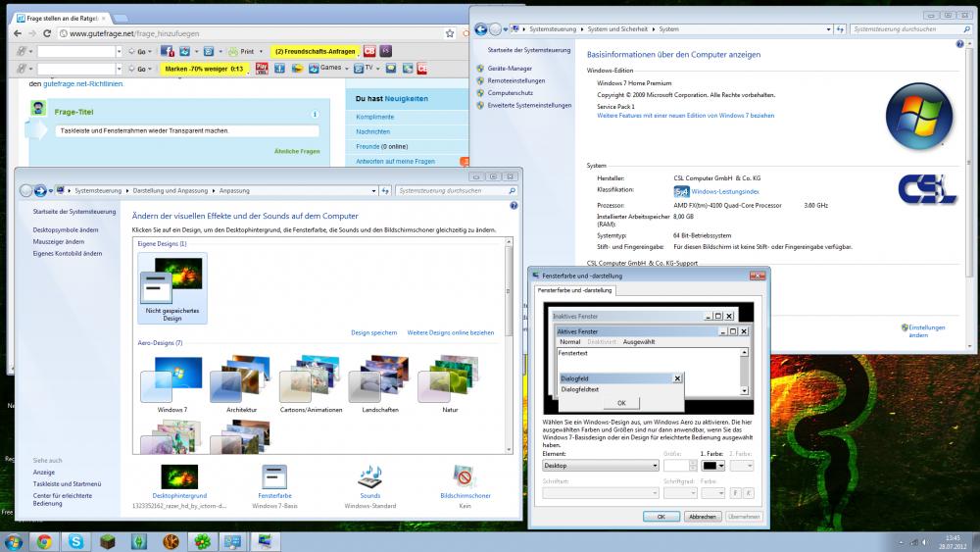The width and height of the screenshot is (980, 552).
Task: Open Remoteeinstellungen in System window
Action: (516, 80)
